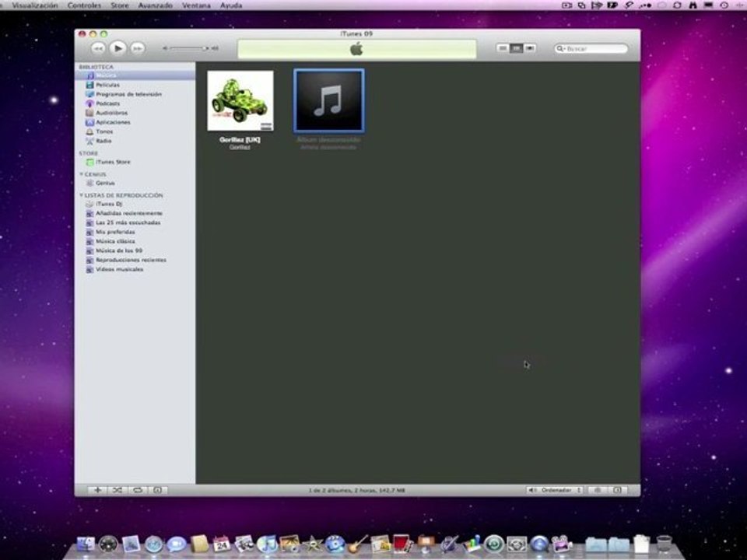Show or hide the artwork panel
Viewport: 747px width, 560px height.
point(157,490)
